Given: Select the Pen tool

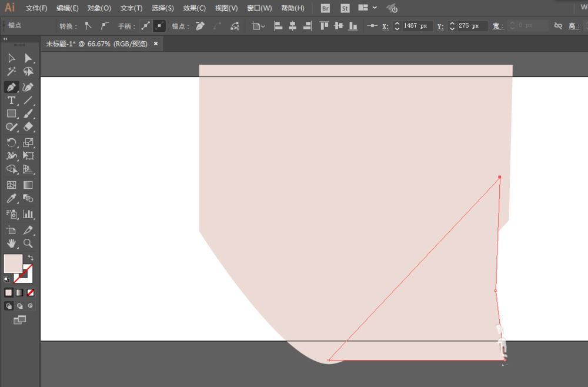Looking at the screenshot, I should 11,87.
